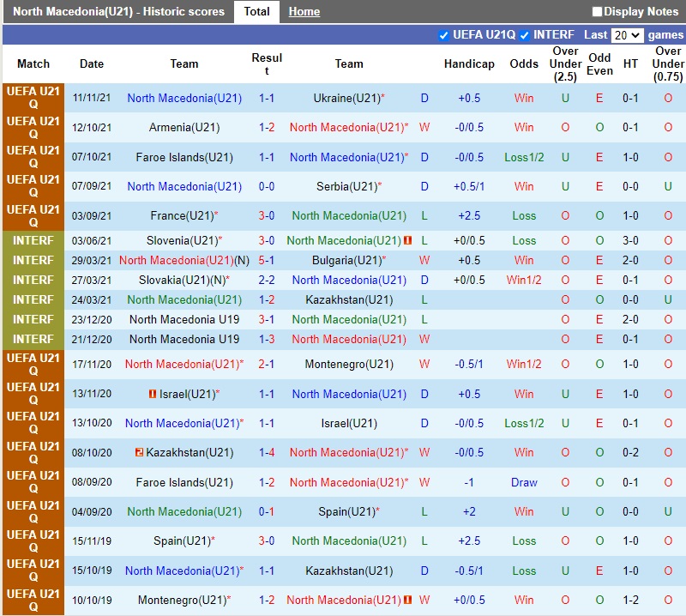Screen dimensions: 686x616
Task: Switch to the Home tab
Action: click(304, 12)
